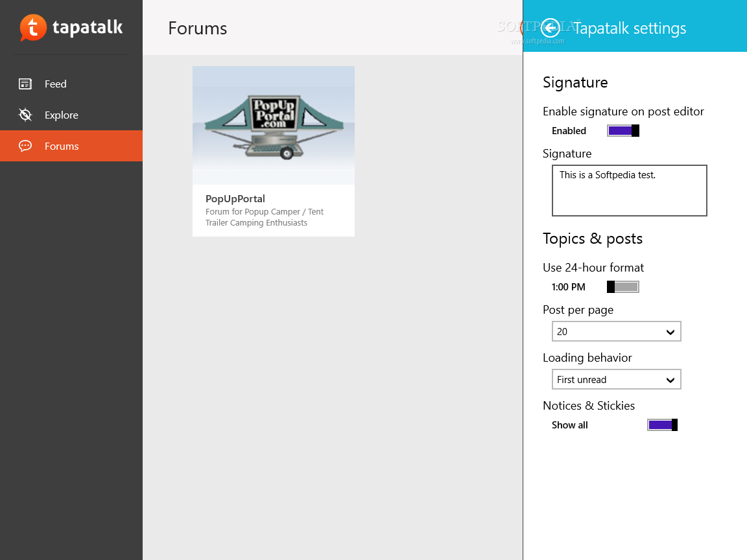Click the 'Forum for Popup Camper' description

[265, 217]
